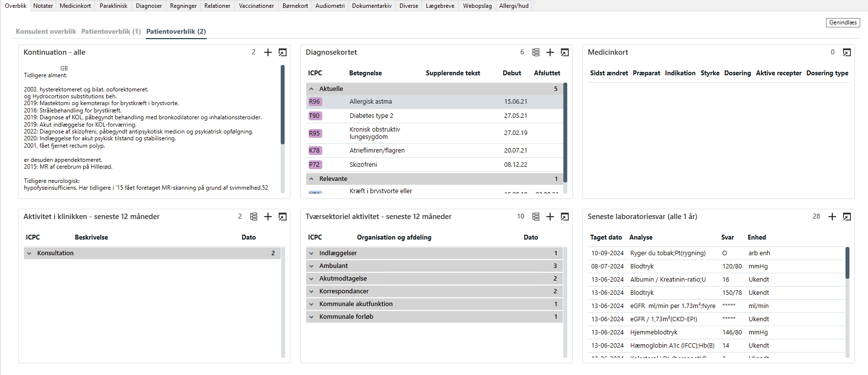Viewport: 868px width, 375px height.
Task: Select Diabetes type 2 diagnosis row
Action: pyautogui.click(x=435, y=116)
